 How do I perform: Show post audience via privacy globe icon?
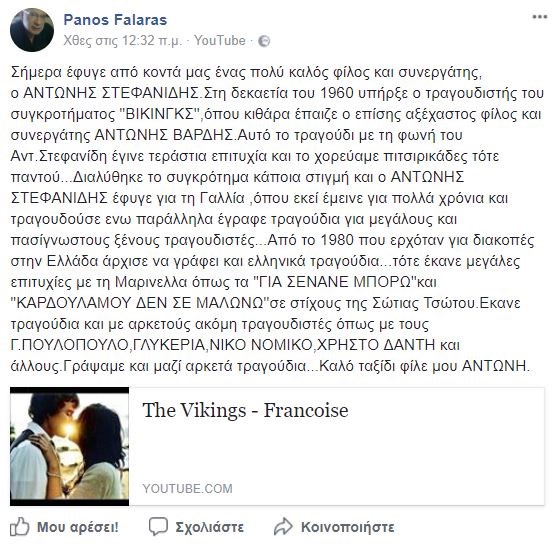click(264, 41)
